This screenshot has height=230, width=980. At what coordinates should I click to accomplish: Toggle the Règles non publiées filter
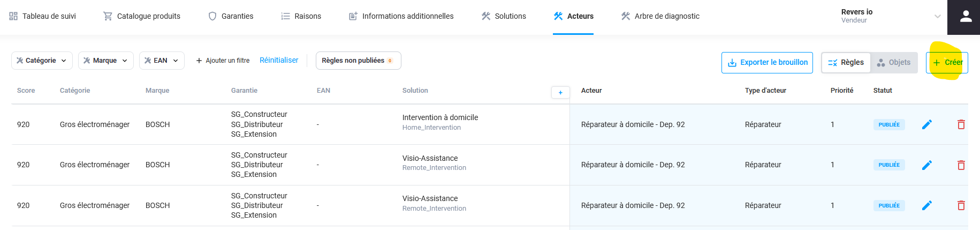(x=358, y=61)
